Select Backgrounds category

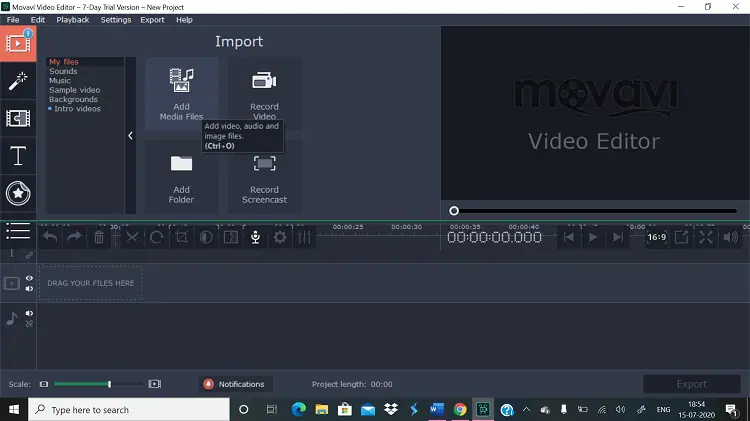point(73,99)
